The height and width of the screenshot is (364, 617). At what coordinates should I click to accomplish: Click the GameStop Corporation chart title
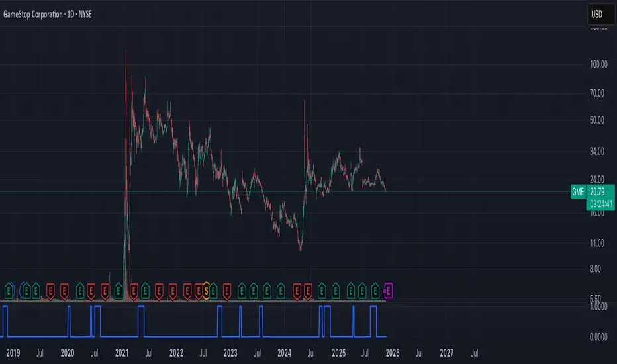coord(34,14)
